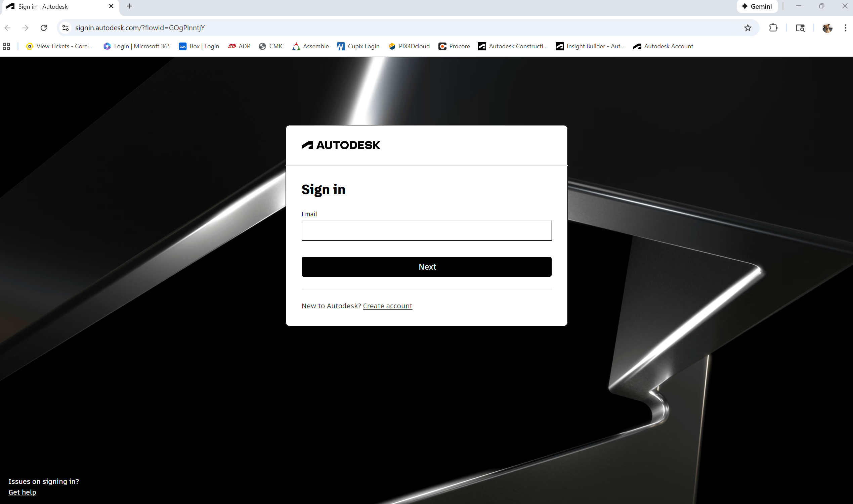Open the Procore bookmark
This screenshot has width=853, height=504.
coord(454,46)
